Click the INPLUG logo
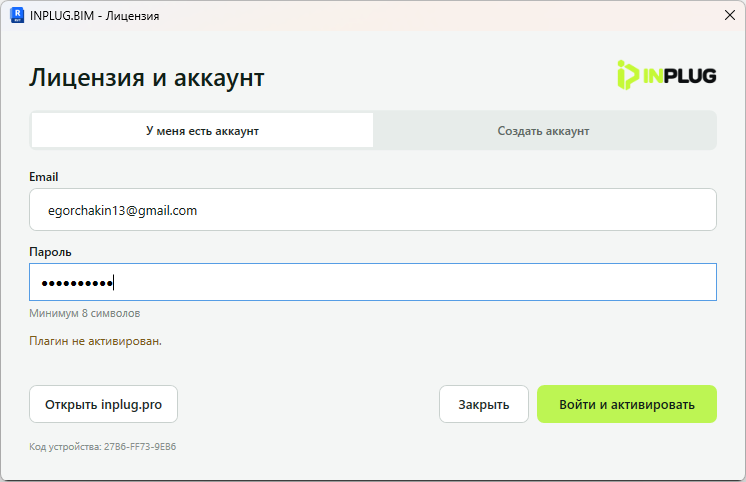 (667, 75)
